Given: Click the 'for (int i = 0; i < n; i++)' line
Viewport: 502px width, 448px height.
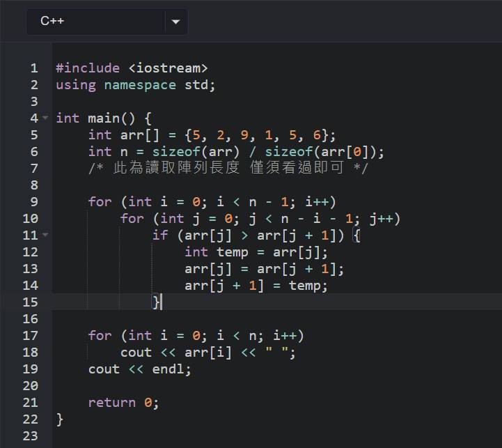Looking at the screenshot, I should point(196,336).
